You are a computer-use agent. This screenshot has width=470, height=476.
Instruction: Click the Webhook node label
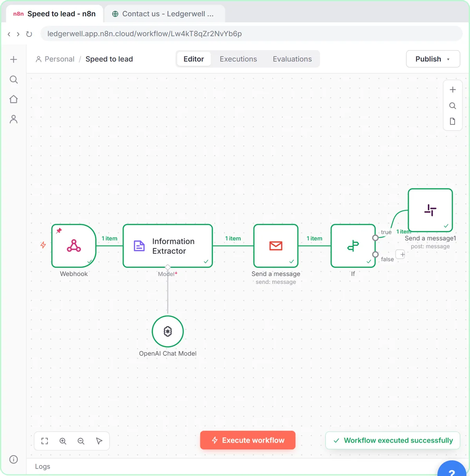coord(74,274)
